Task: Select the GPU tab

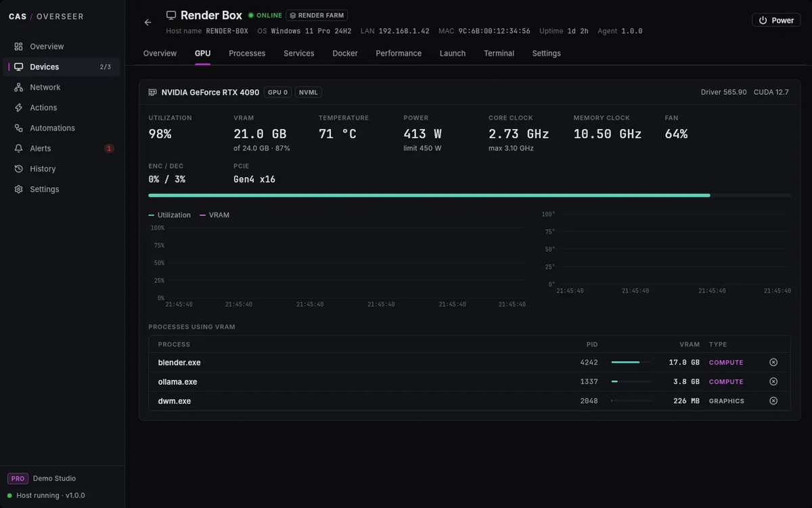Action: [203, 53]
